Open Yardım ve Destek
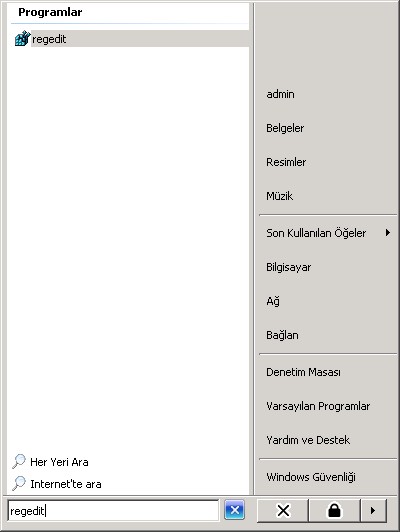Screen dimensions: 400x532 pos(308,440)
